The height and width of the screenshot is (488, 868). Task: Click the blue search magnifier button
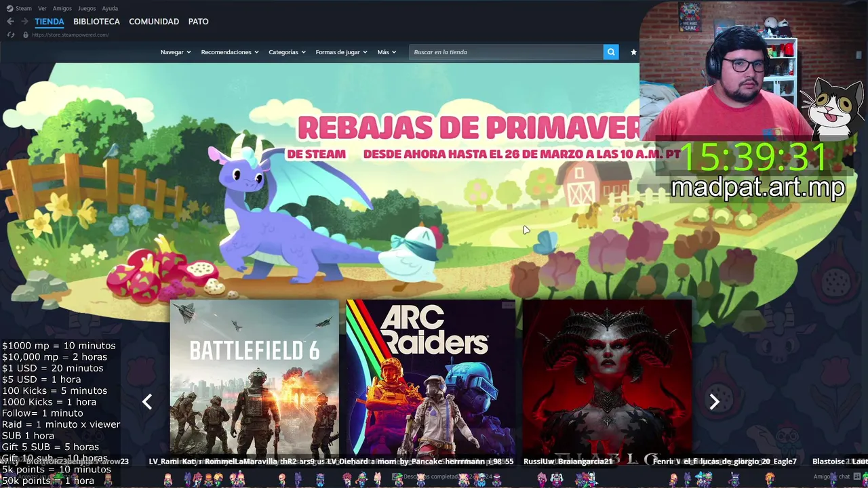pyautogui.click(x=611, y=52)
